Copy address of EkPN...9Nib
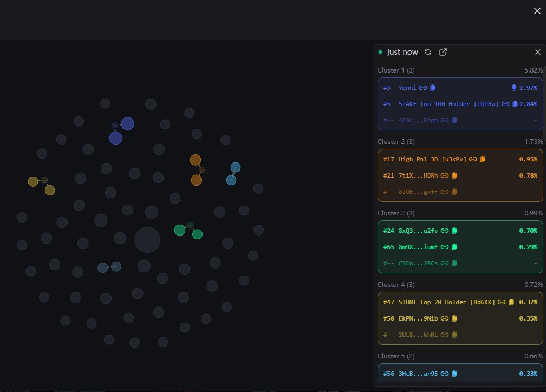 point(454,318)
